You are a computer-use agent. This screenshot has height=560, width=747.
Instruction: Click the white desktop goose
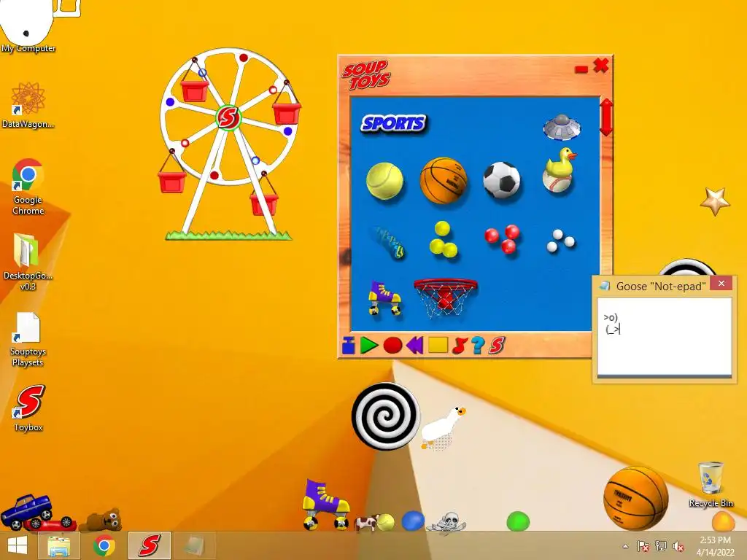443,427
